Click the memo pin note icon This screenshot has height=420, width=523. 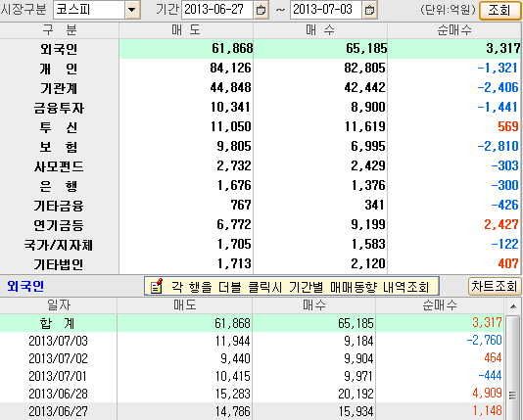157,286
